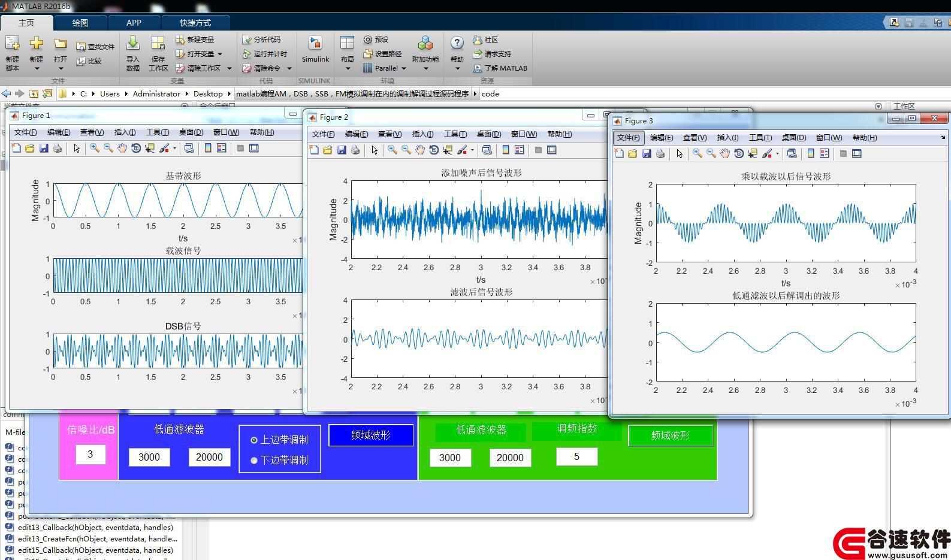The width and height of the screenshot is (951, 560).
Task: Click Data Cursor icon in Figure 3 toolbar
Action: point(753,153)
